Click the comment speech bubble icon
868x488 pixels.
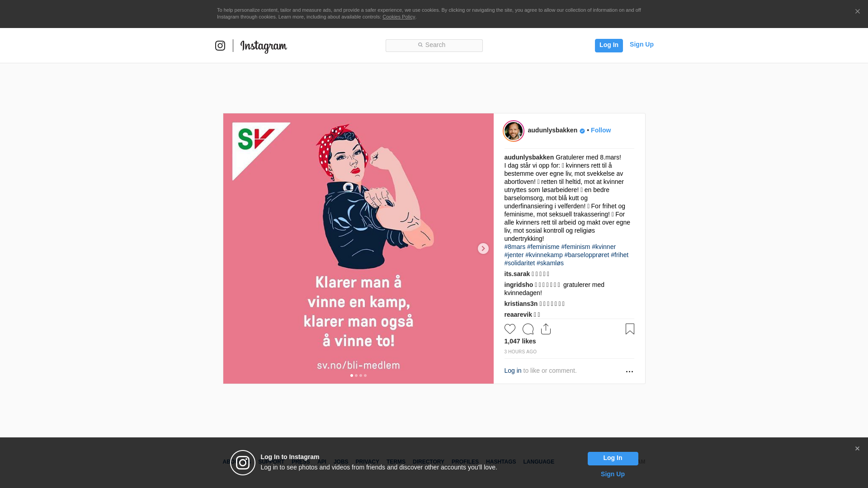(x=528, y=329)
